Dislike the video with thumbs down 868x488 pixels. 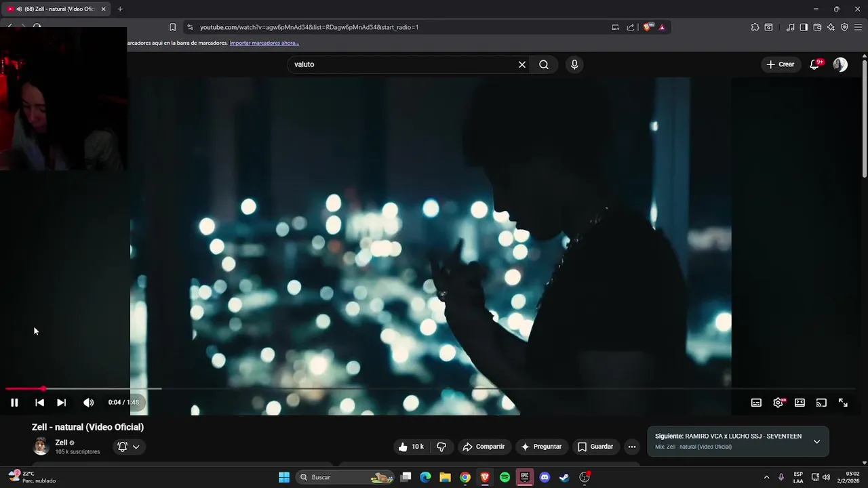click(x=441, y=447)
